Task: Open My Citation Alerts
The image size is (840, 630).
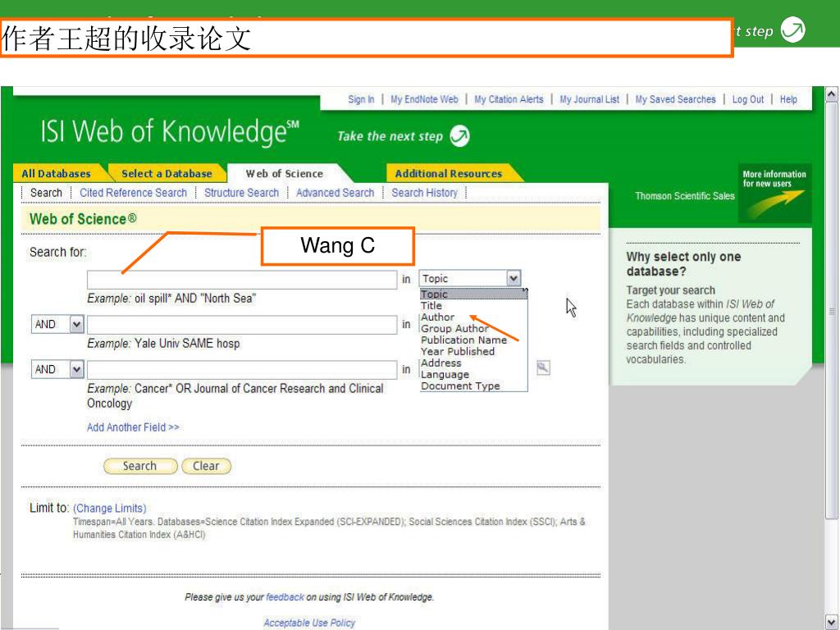Action: click(509, 99)
